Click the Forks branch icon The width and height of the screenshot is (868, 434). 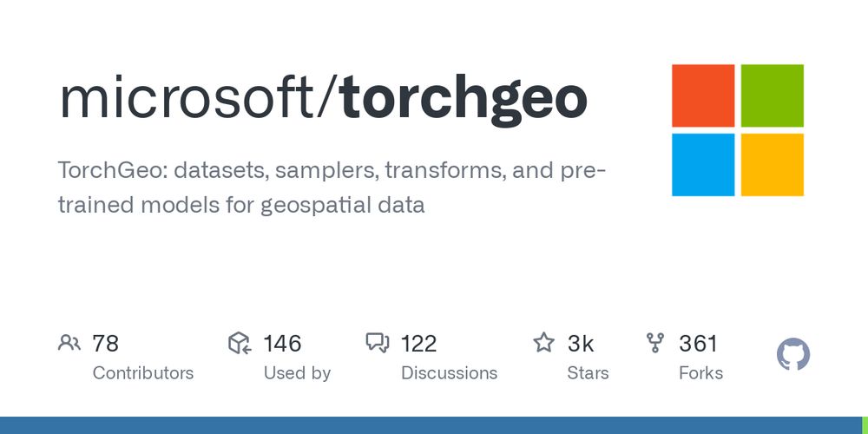coord(655,343)
